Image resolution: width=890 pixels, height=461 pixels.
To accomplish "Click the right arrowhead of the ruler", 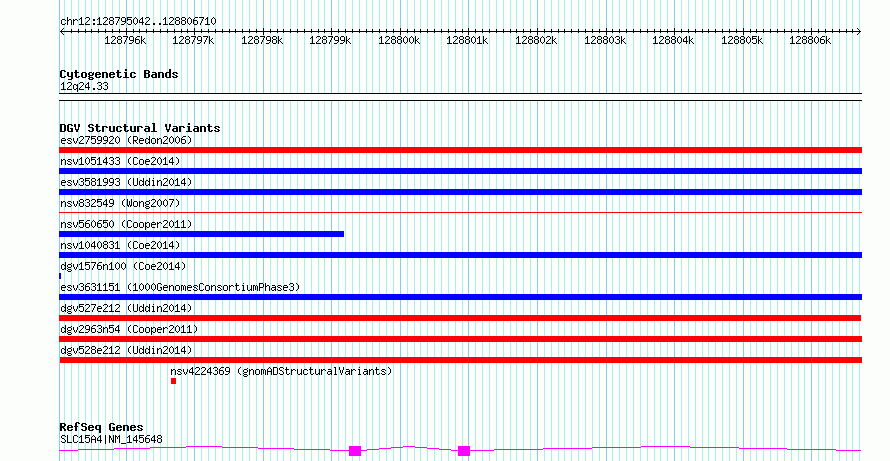I will tap(859, 32).
